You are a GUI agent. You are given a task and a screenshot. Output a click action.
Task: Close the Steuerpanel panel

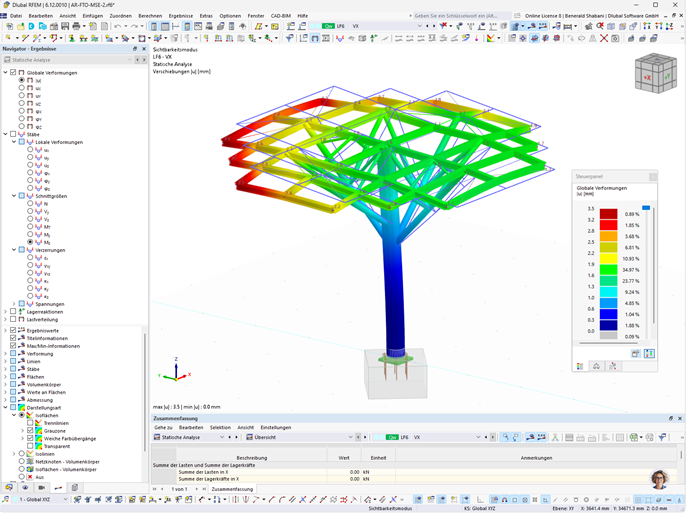click(653, 176)
